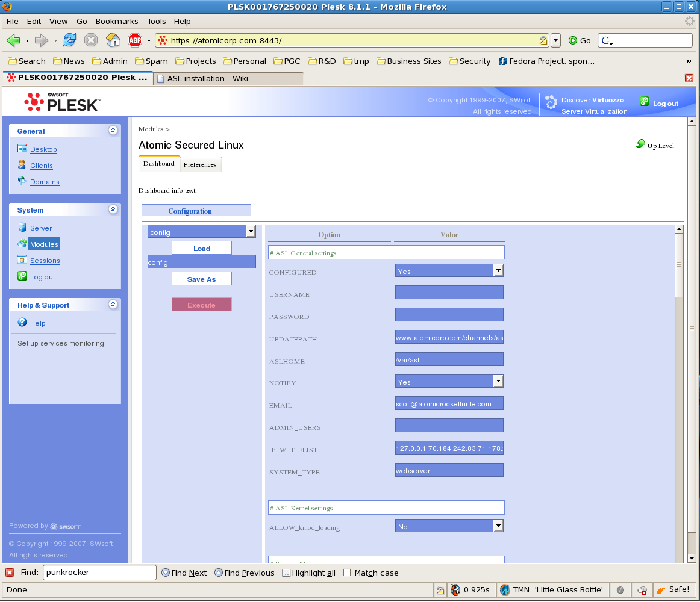Image resolution: width=700 pixels, height=602 pixels.
Task: Click the Firefox Reload page icon
Action: click(69, 40)
